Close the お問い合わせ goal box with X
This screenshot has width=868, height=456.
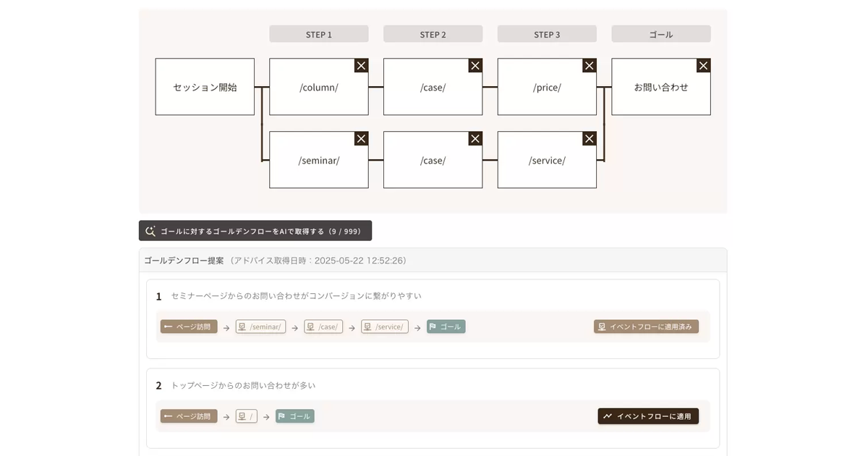point(703,66)
